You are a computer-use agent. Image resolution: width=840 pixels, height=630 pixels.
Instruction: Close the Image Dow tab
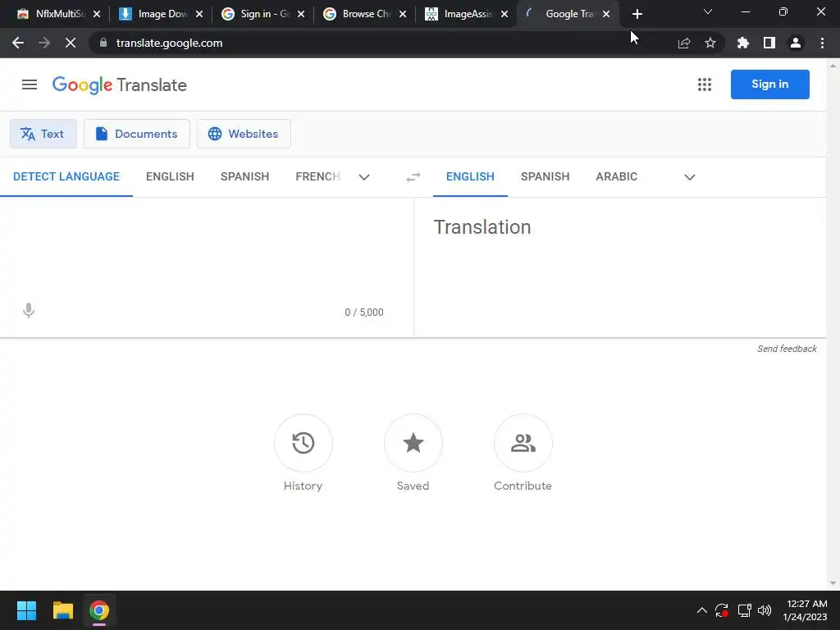[x=199, y=15]
